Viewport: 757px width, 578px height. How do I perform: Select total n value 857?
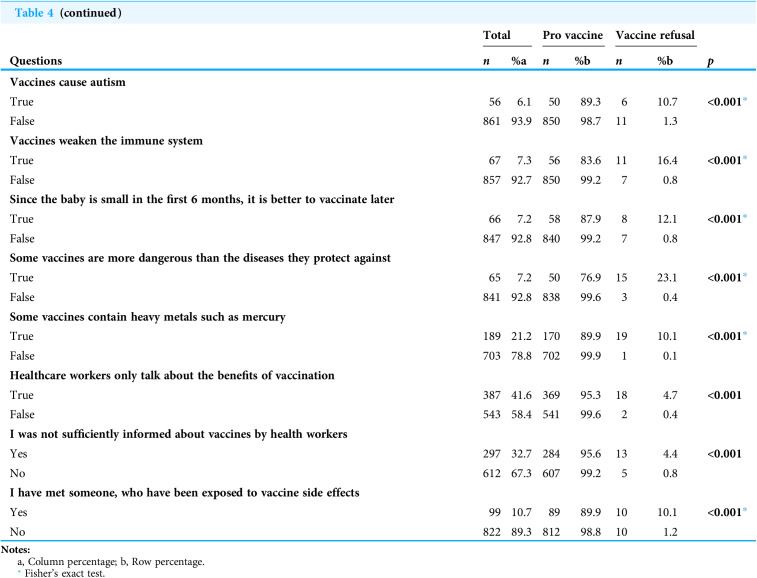tap(491, 180)
